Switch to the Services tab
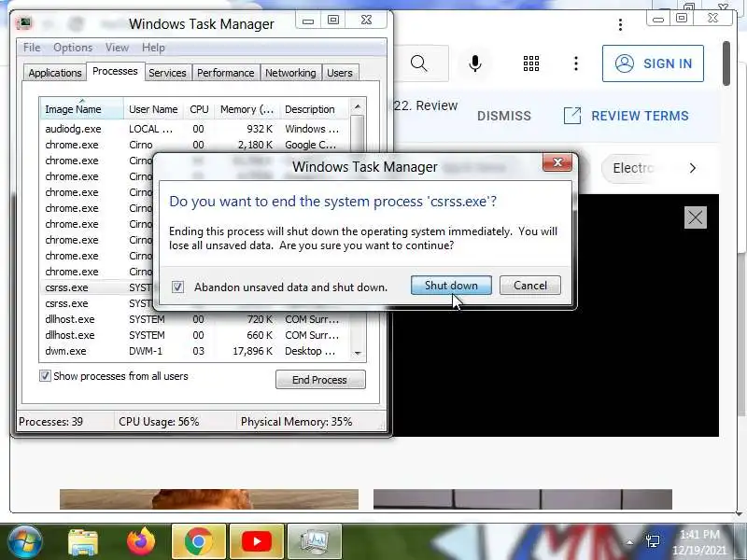The width and height of the screenshot is (747, 560). [x=167, y=73]
